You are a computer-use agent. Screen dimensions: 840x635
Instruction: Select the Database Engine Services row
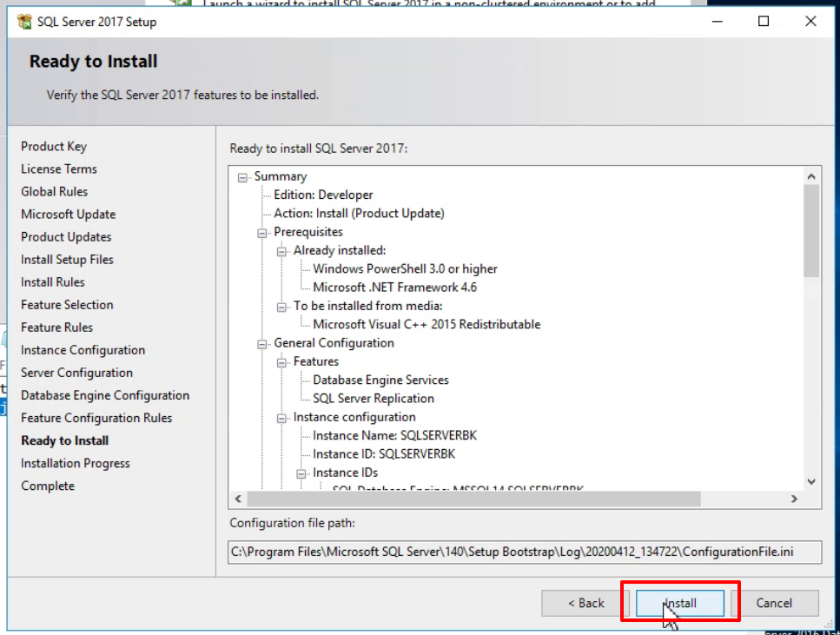380,380
